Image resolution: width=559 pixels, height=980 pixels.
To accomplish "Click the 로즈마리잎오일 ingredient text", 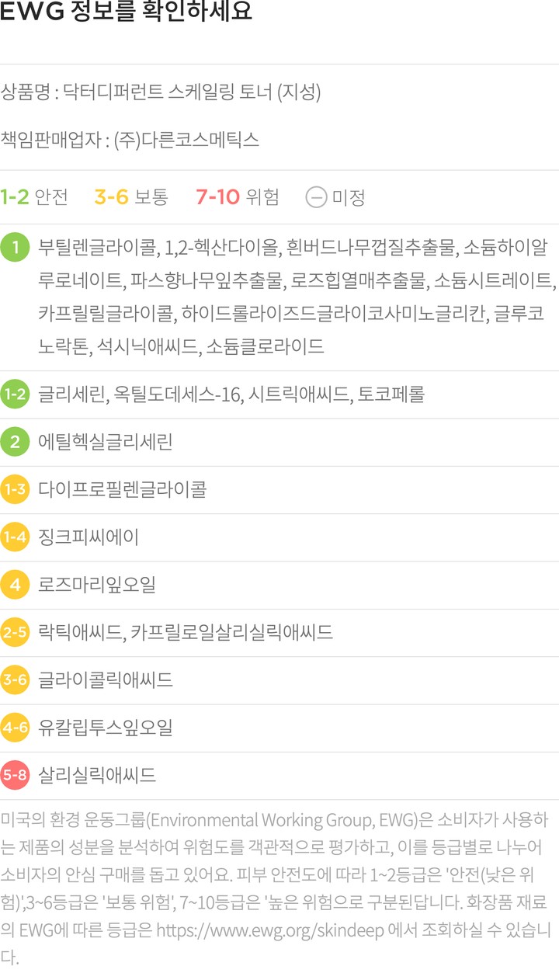I will pos(97,585).
